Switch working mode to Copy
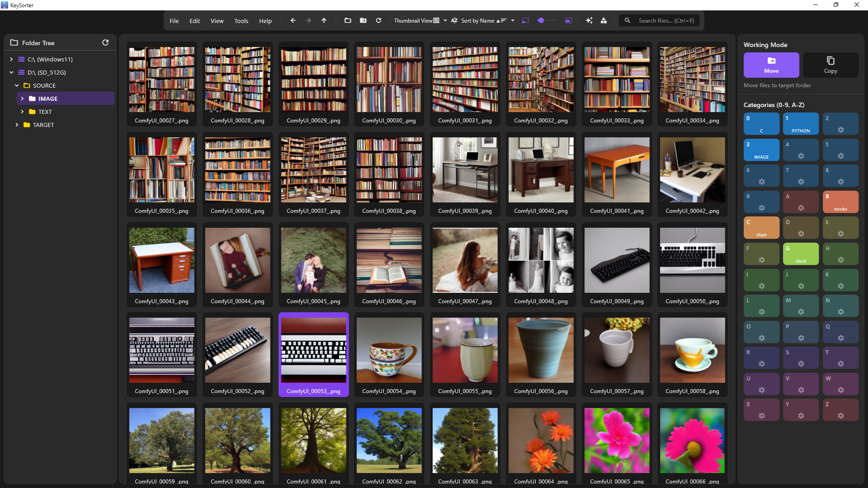Screen dimensions: 868x488 coord(830,65)
